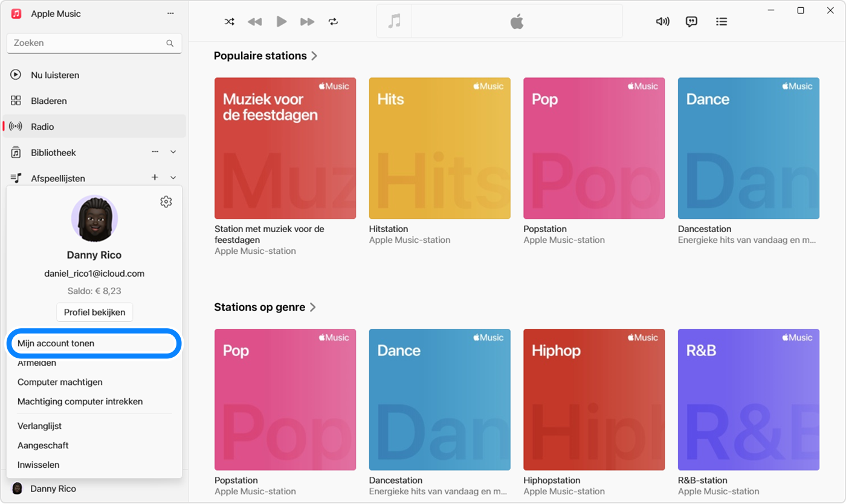Click Danny Rico's profile avatar in popup
Image resolution: width=846 pixels, height=504 pixels.
coord(94,219)
